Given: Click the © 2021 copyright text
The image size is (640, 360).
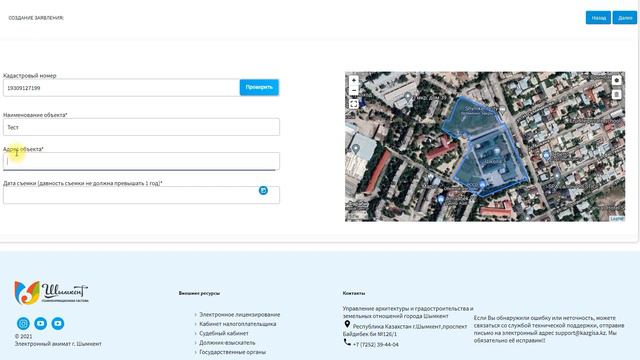Looking at the screenshot, I should pyautogui.click(x=23, y=336).
